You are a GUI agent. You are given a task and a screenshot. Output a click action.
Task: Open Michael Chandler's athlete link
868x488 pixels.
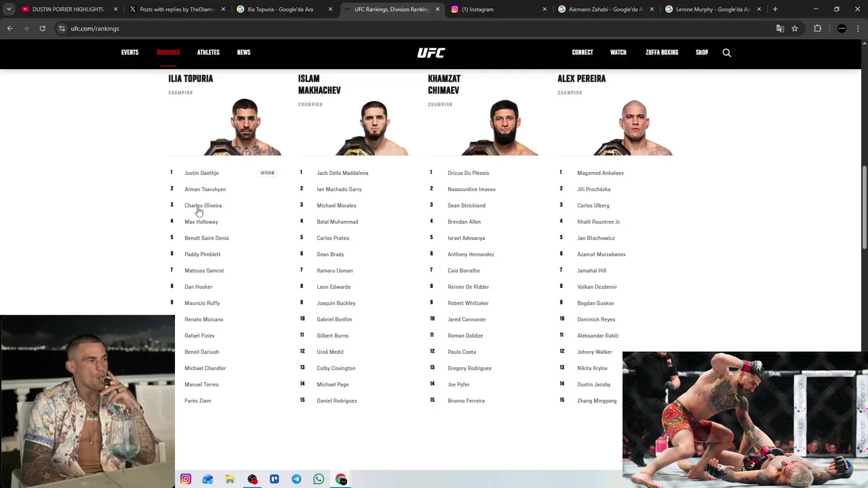[205, 368]
